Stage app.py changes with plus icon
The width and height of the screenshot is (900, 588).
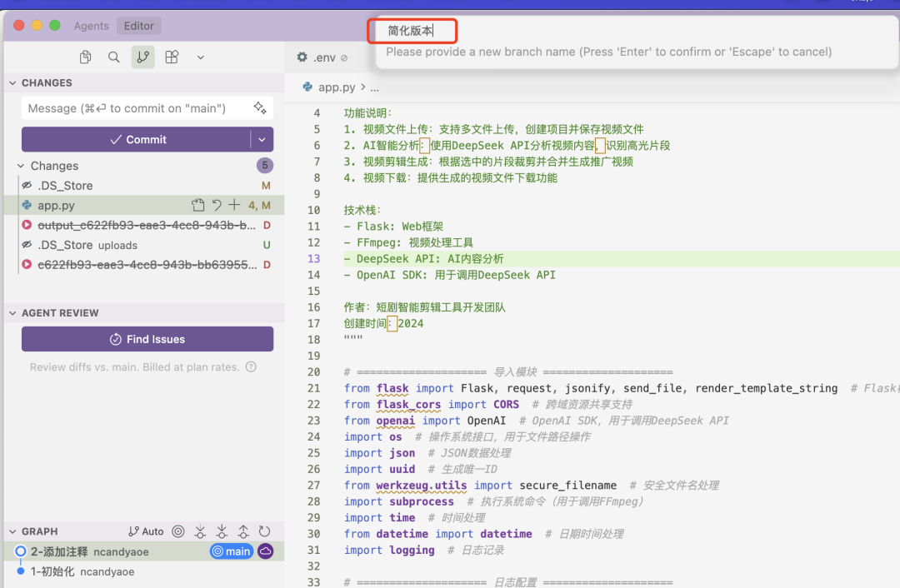pyautogui.click(x=235, y=205)
